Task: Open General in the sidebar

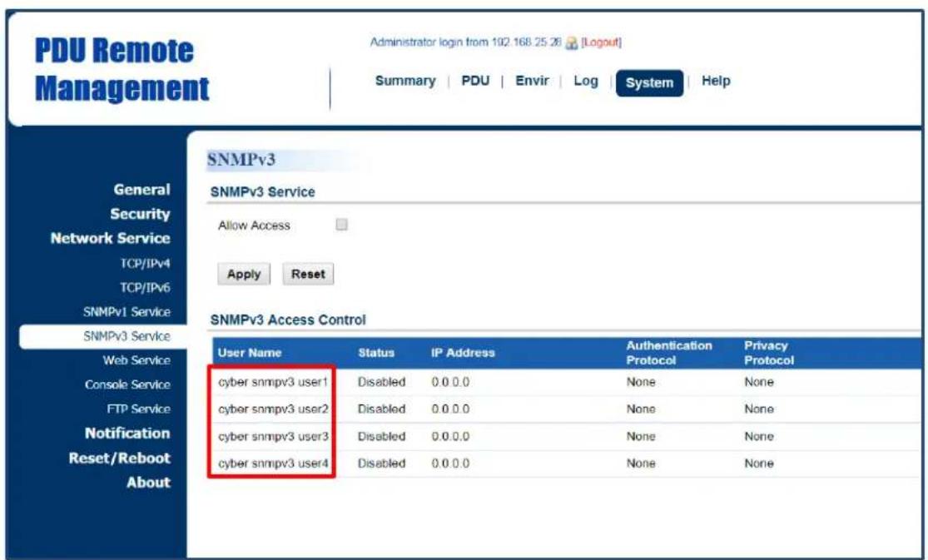Action: click(141, 190)
